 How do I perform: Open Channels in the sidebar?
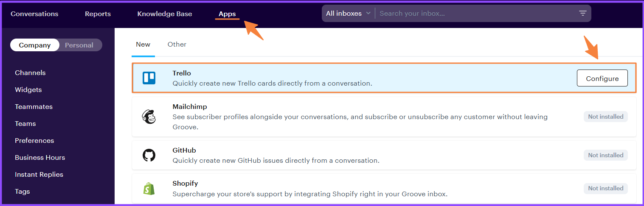coord(30,73)
